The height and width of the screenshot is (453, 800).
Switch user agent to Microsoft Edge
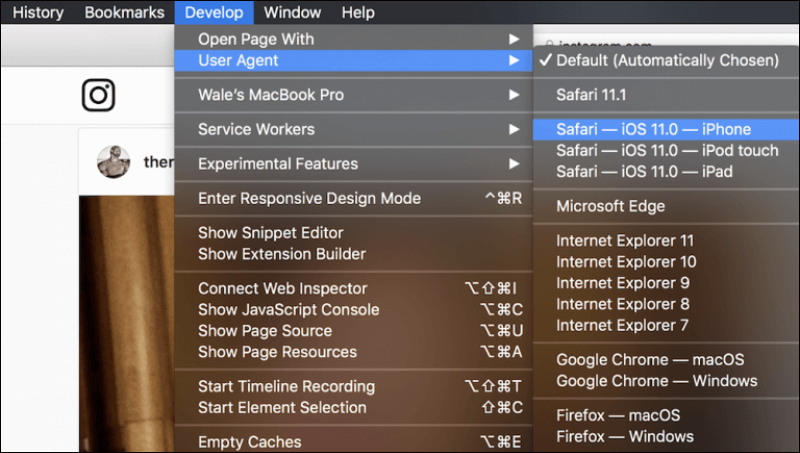610,206
